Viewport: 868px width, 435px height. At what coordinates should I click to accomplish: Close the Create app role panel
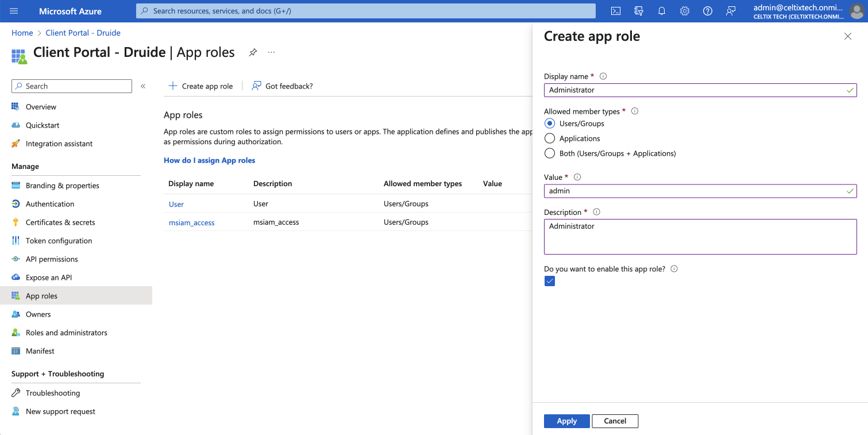click(847, 36)
